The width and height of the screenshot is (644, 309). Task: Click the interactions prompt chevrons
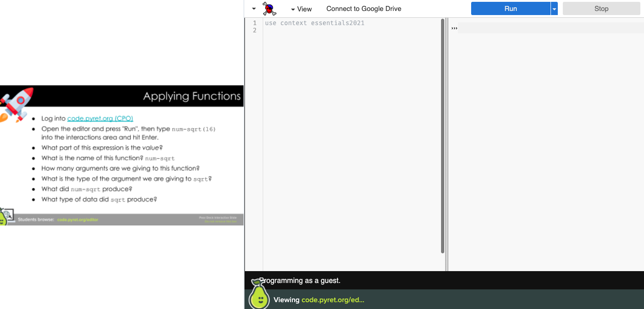click(x=454, y=28)
